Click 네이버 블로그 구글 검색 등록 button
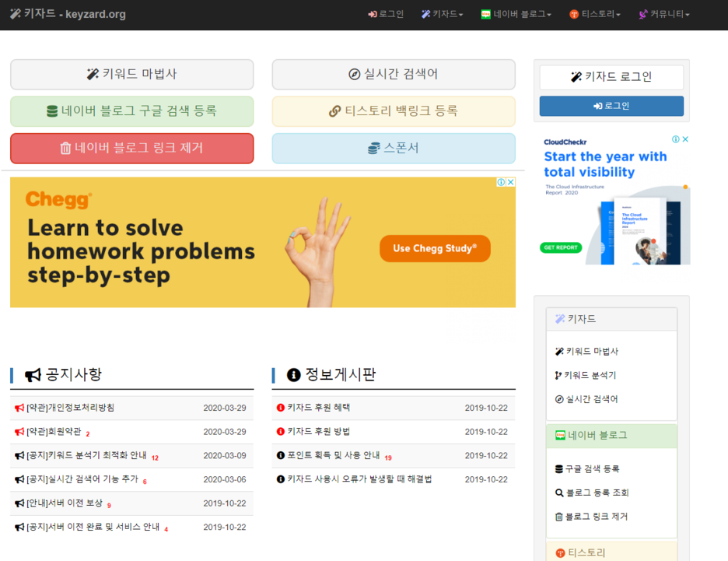 [132, 111]
